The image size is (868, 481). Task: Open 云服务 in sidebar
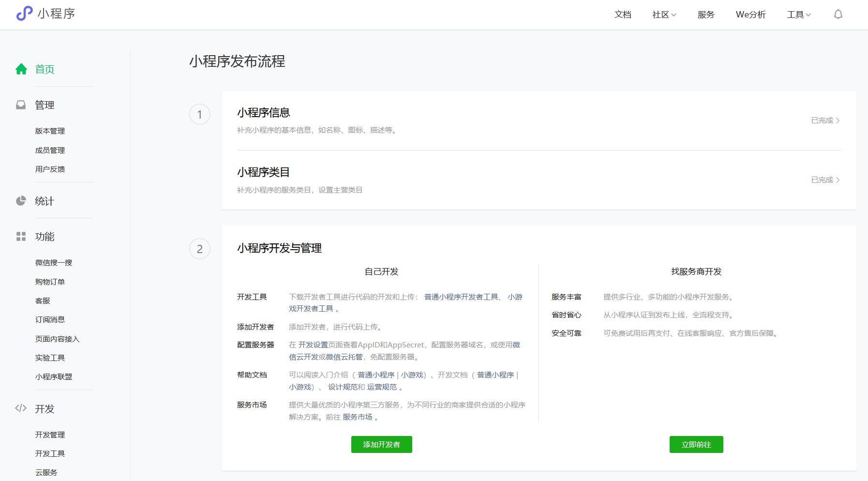tap(46, 472)
